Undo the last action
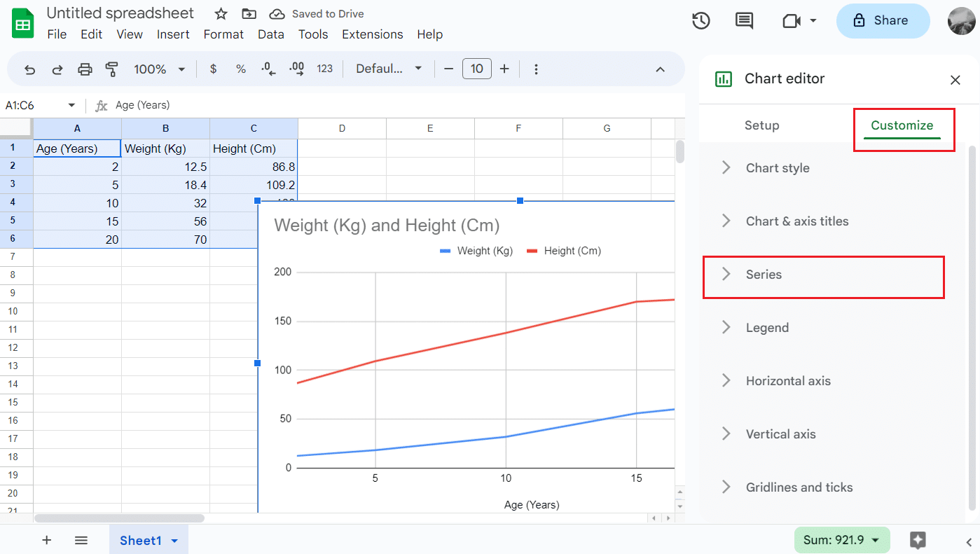The height and width of the screenshot is (554, 980). pyautogui.click(x=29, y=69)
